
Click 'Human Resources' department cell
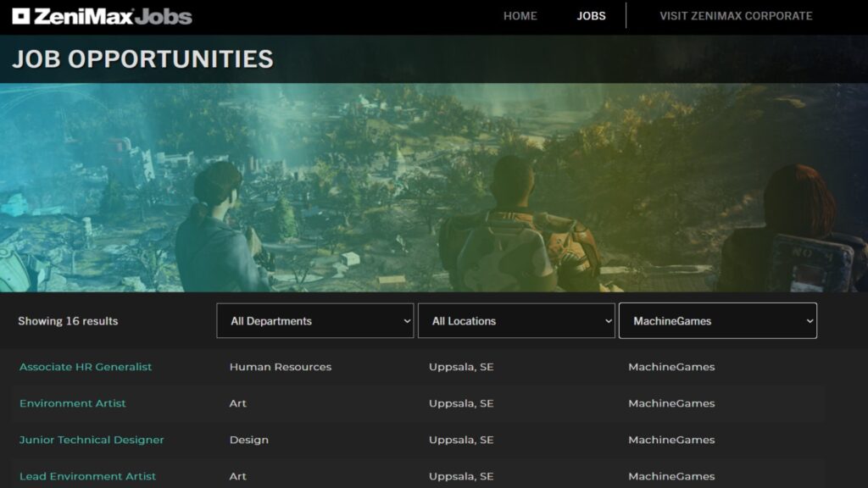pos(280,367)
